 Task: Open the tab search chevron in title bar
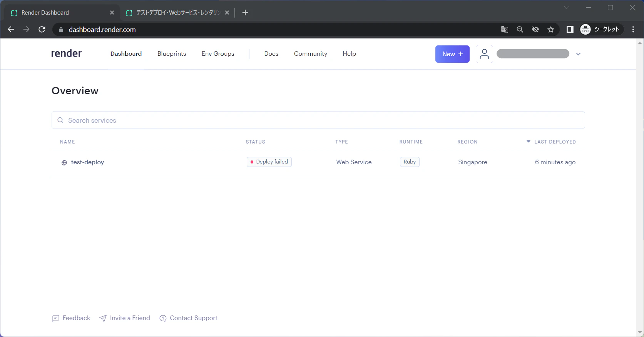567,8
